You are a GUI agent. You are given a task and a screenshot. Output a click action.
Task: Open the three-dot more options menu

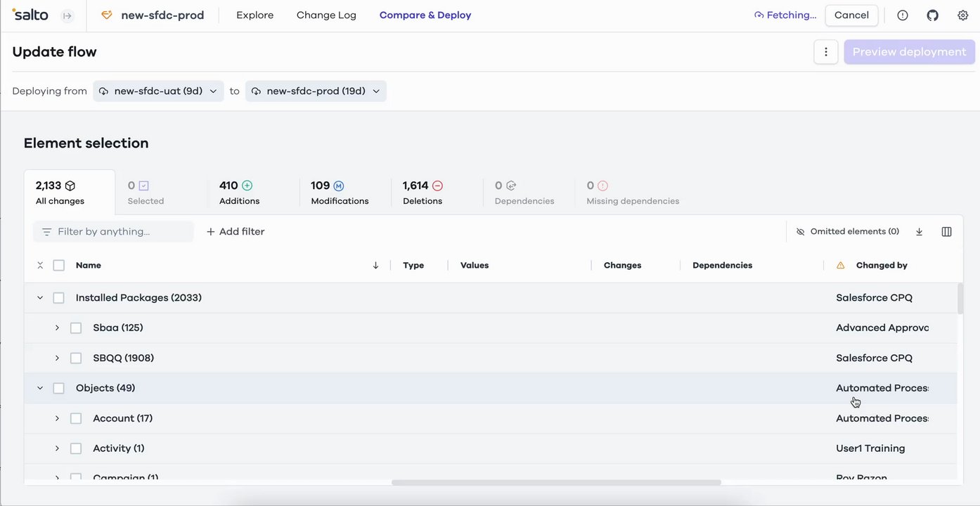coord(826,52)
